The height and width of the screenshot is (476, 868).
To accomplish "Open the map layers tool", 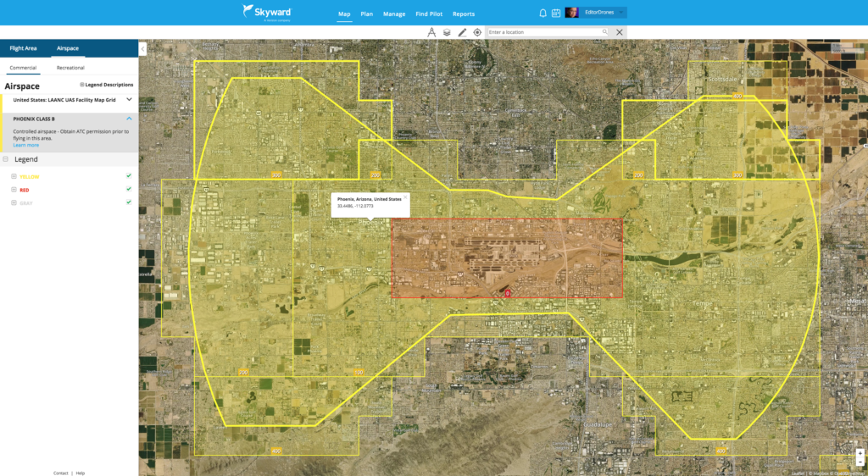I will [447, 32].
